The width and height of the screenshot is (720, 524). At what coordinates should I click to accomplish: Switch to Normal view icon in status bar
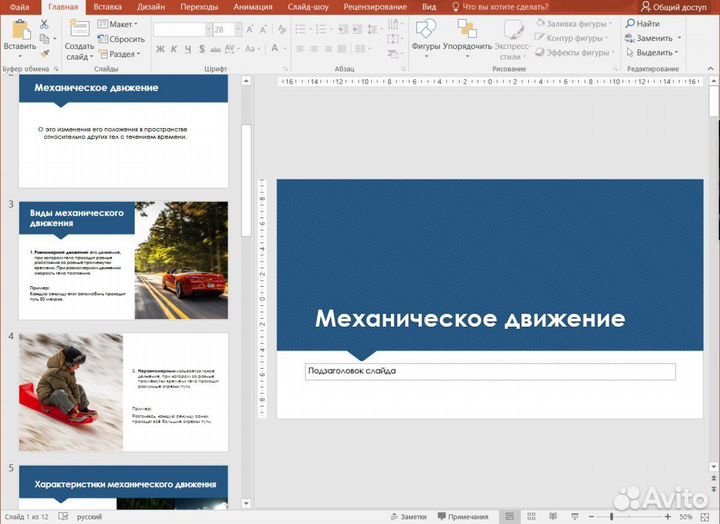pos(509,517)
